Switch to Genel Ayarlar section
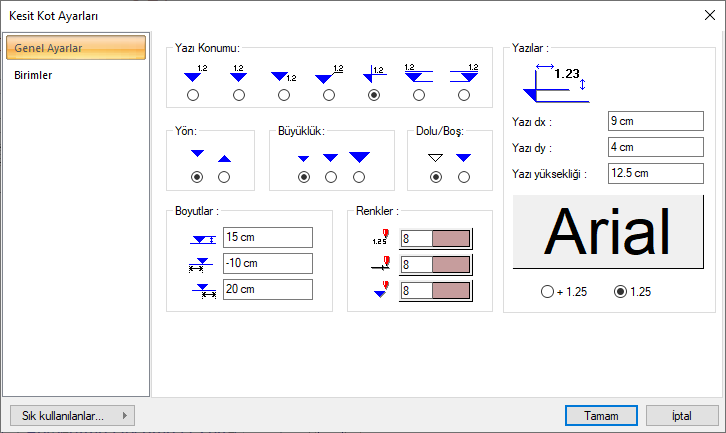The height and width of the screenshot is (433, 726). tap(77, 48)
